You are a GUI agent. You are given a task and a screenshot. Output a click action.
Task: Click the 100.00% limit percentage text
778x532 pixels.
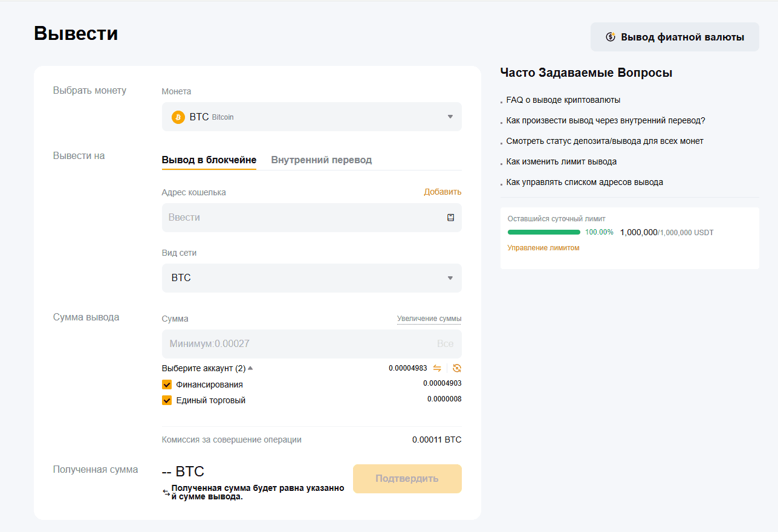pyautogui.click(x=599, y=232)
